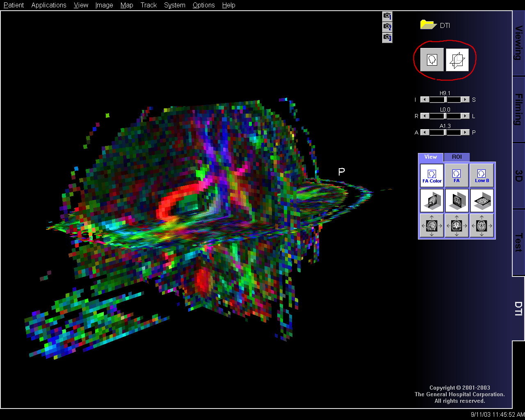Toggle the coronal plane display
Screen dimensions: 525x420
coord(457,201)
